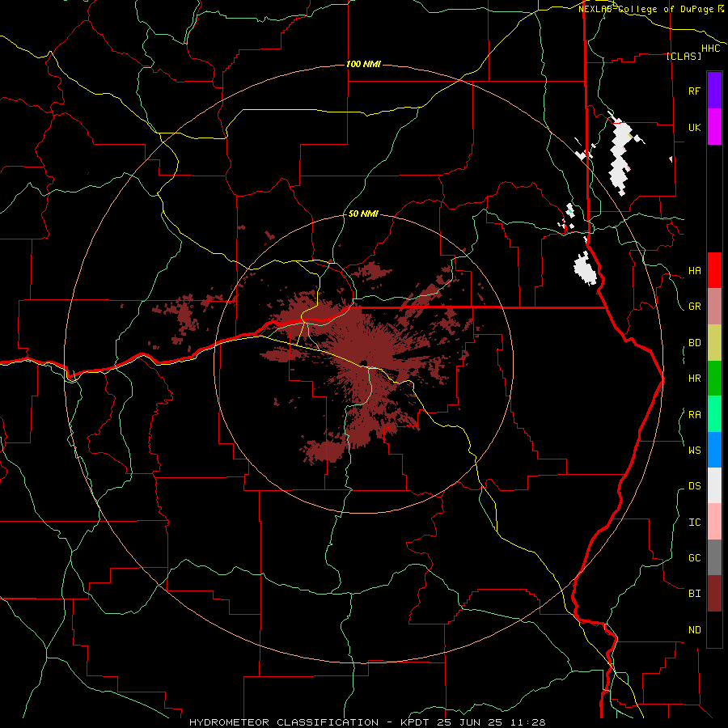This screenshot has width=728, height=728.
Task: Click the BD yellow legend swatch
Action: pyautogui.click(x=714, y=343)
